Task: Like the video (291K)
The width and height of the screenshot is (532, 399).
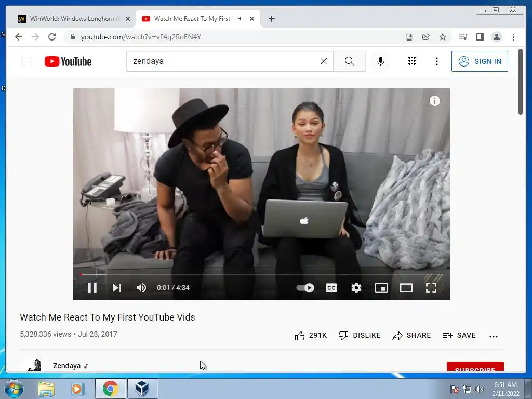Action: click(x=311, y=336)
